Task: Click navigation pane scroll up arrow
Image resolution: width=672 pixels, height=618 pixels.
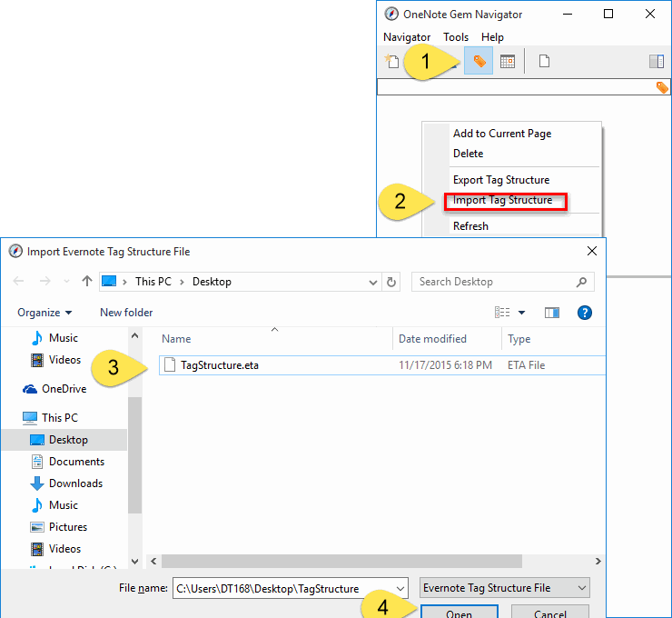Action: [x=135, y=335]
